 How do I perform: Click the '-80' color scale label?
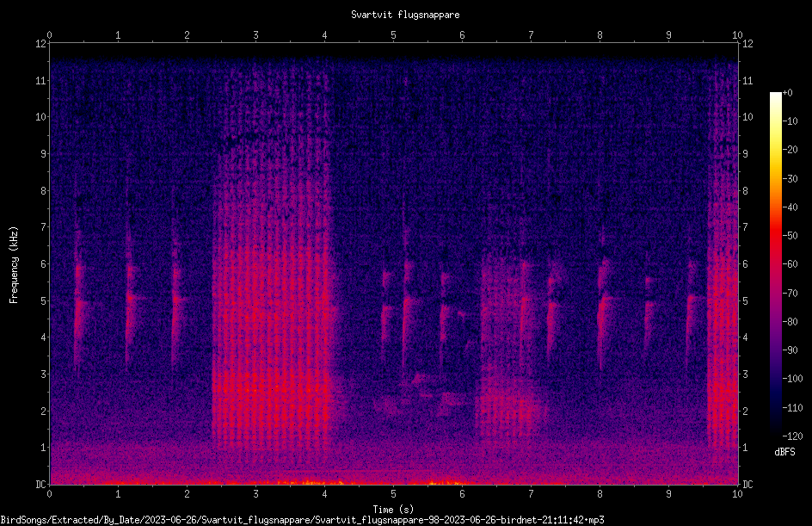790,322
